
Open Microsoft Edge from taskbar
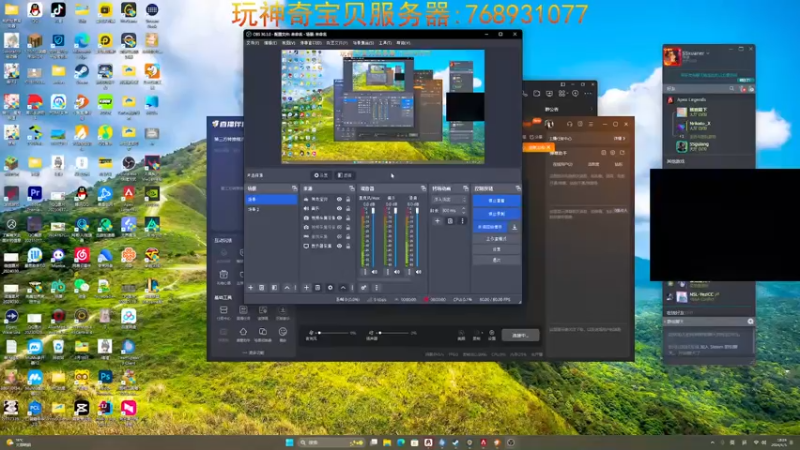pyautogui.click(x=401, y=442)
